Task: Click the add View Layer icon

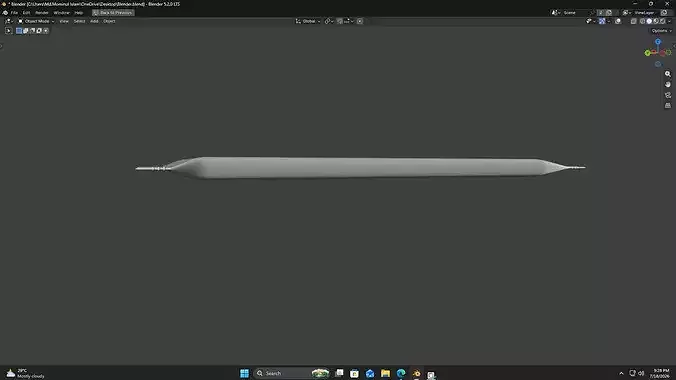Action: pyautogui.click(x=664, y=13)
